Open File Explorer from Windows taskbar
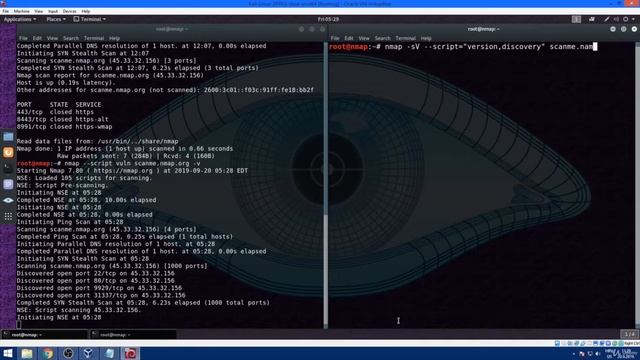The height and width of the screenshot is (360, 640). pos(27,353)
